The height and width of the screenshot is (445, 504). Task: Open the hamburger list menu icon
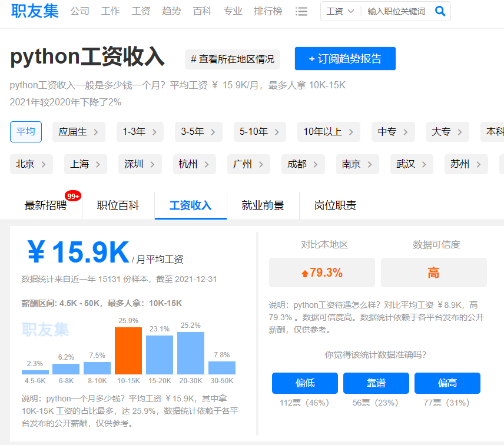[x=301, y=11]
